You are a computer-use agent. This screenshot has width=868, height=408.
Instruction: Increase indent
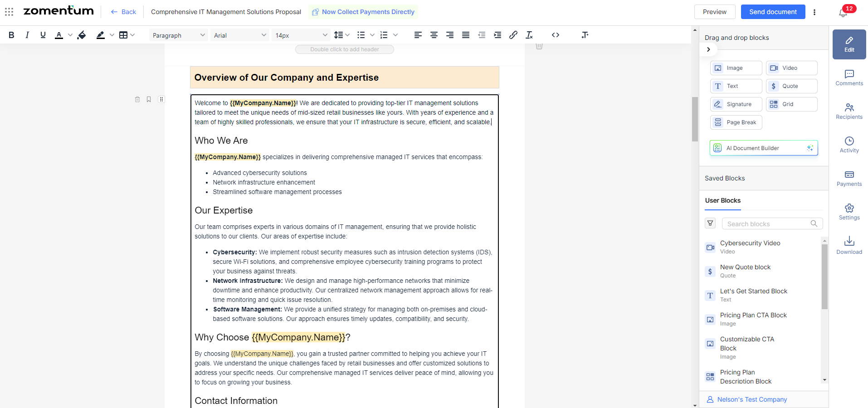[x=497, y=35]
